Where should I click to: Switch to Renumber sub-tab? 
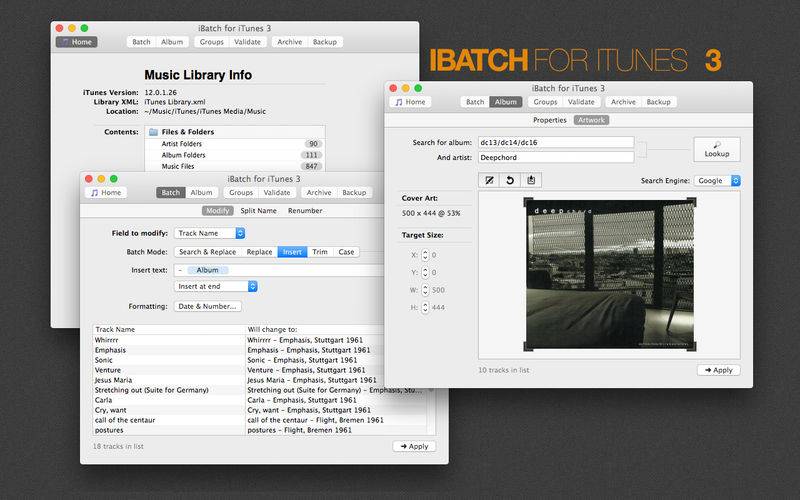click(x=305, y=211)
